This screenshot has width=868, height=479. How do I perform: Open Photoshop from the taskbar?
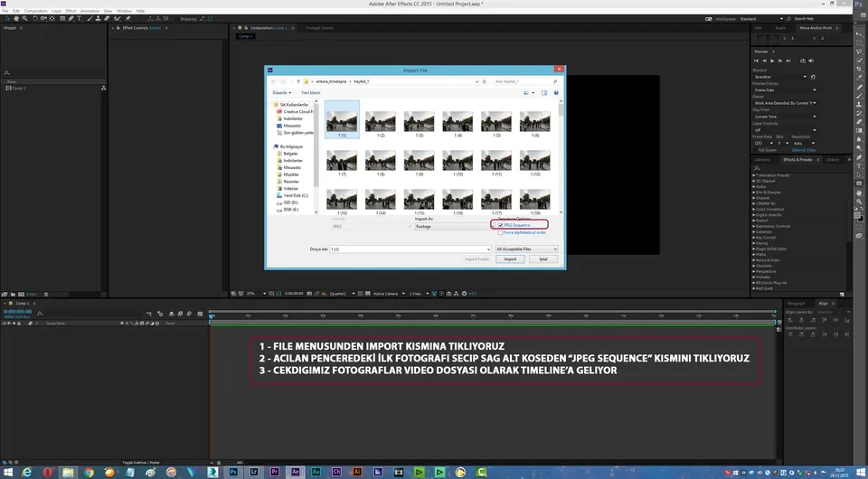click(x=233, y=472)
